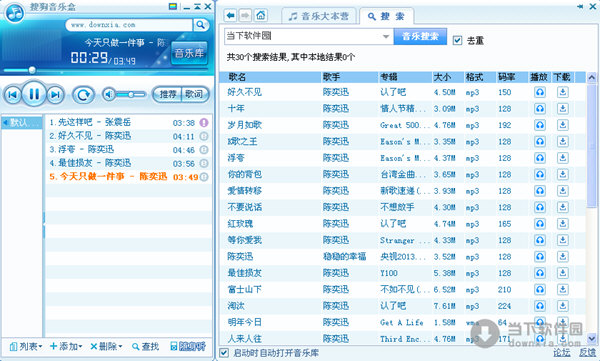This screenshot has width=600, height=361.
Task: Mute sound with the speaker icon
Action: pos(109,95)
